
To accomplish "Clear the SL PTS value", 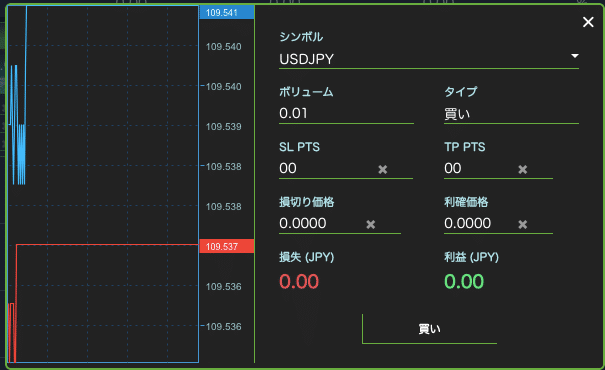I will (x=382, y=169).
